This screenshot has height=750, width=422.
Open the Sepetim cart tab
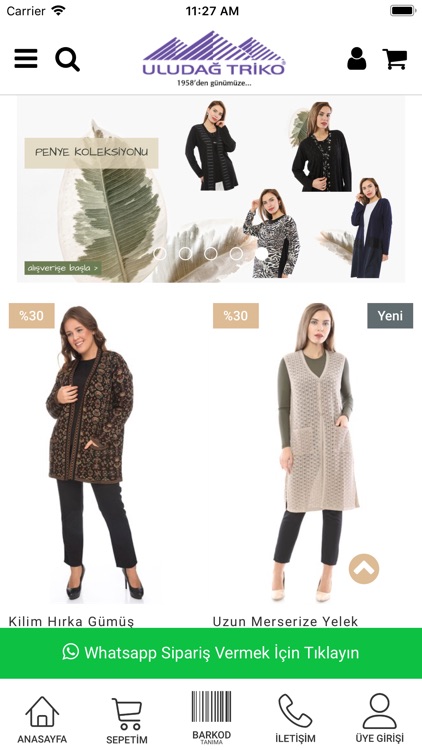point(127,721)
